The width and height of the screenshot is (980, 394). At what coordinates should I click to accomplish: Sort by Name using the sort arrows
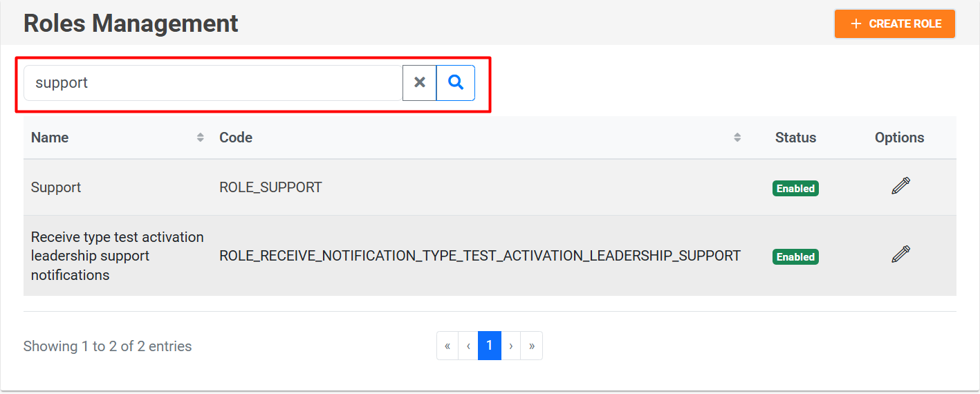point(201,138)
